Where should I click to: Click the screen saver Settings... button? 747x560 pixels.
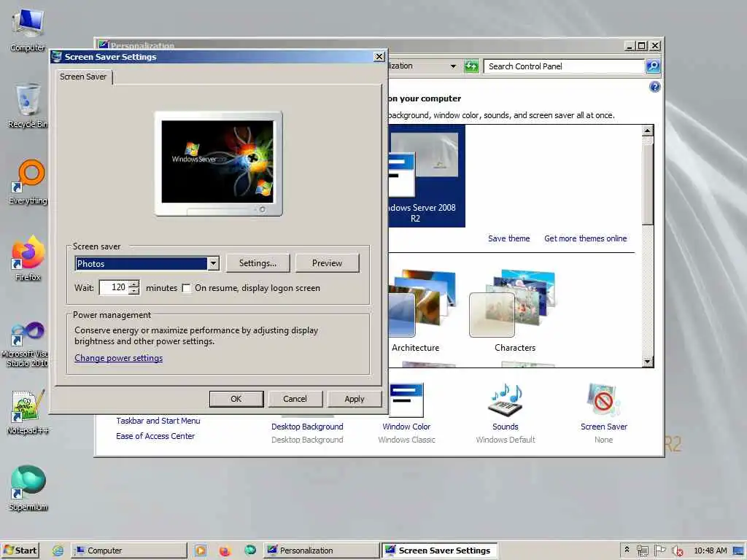coord(258,262)
